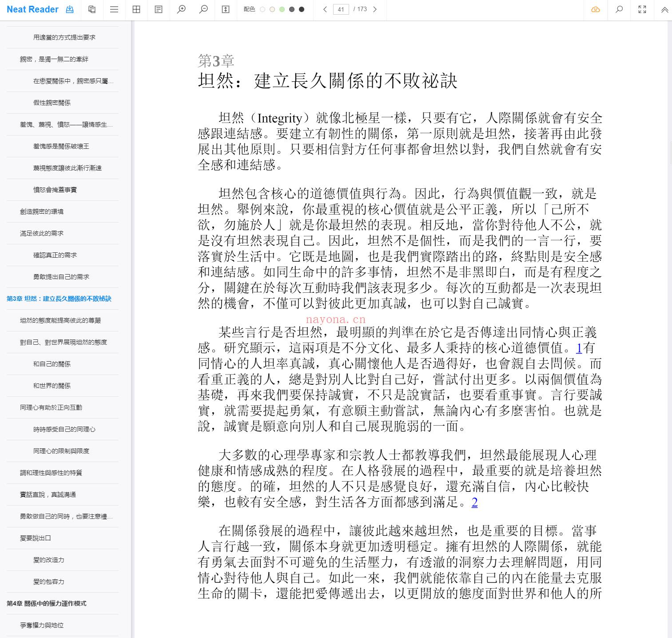Select the black color theme swatch

(302, 9)
